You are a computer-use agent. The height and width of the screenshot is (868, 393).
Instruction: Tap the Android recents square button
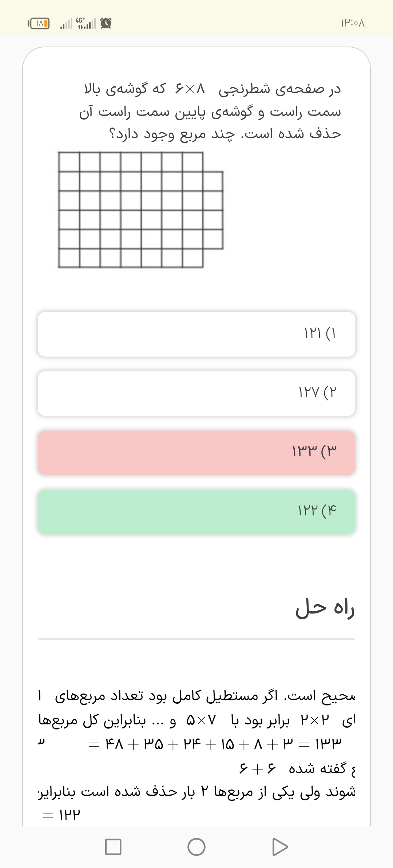(x=113, y=847)
